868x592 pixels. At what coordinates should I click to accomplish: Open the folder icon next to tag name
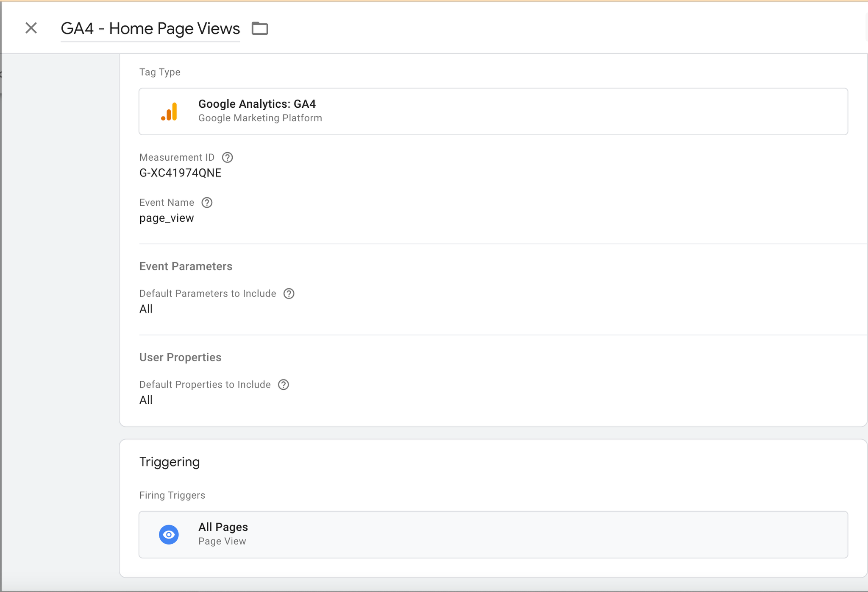[x=260, y=28]
